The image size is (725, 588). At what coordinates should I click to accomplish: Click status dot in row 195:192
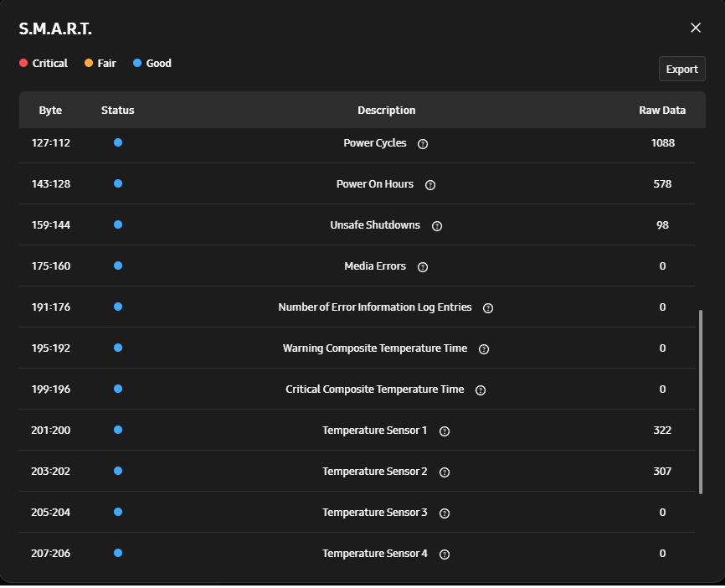(118, 348)
